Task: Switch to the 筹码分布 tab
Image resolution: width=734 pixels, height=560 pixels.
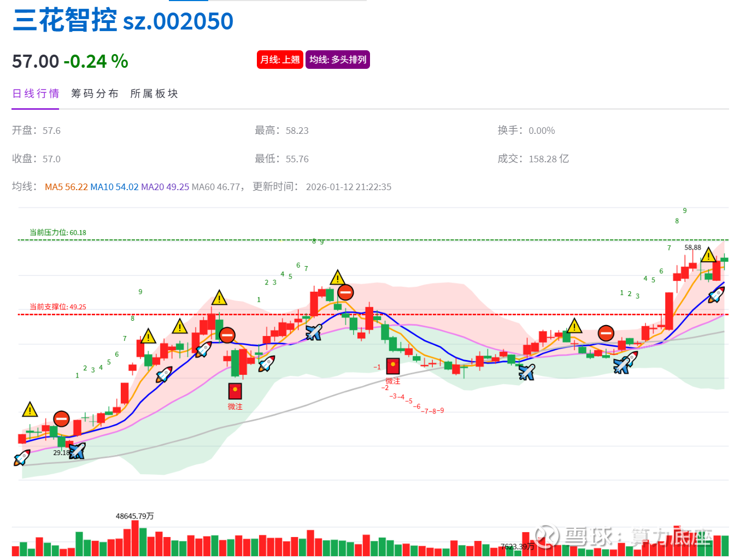Action: (x=95, y=93)
